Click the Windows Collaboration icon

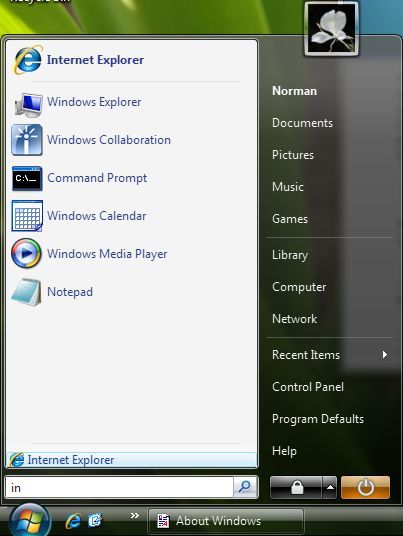(x=27, y=140)
